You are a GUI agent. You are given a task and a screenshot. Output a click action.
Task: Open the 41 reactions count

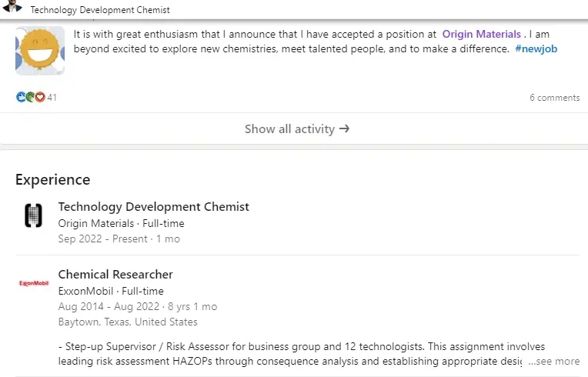tap(52, 98)
